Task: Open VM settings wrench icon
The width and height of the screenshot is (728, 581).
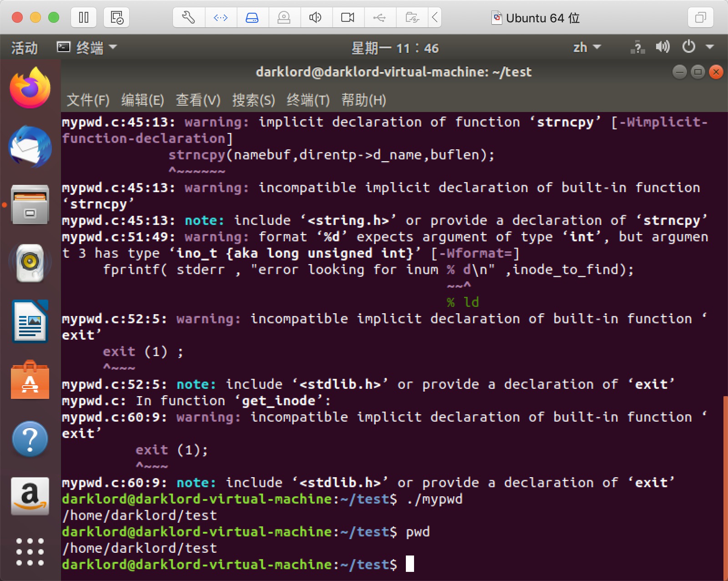Action: tap(189, 18)
